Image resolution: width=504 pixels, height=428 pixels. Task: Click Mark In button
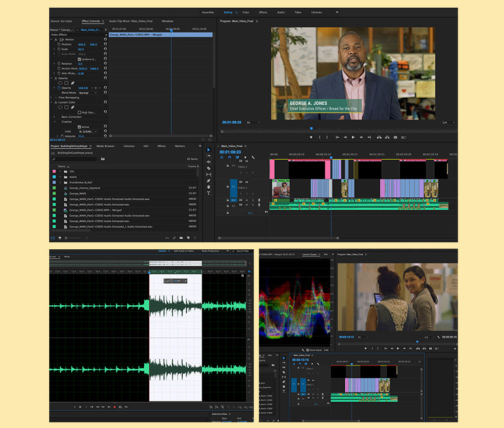point(319,137)
